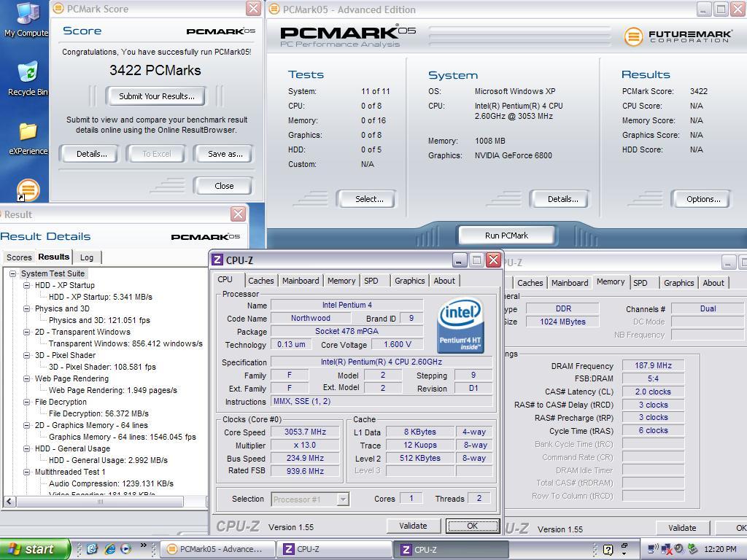The height and width of the screenshot is (560, 747).
Task: Collapse Web Page Rendering node
Action: coord(27,378)
